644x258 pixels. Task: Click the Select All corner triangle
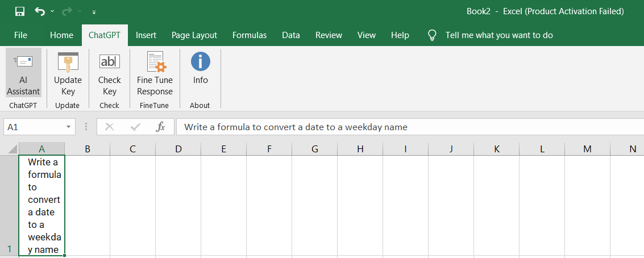click(x=13, y=149)
